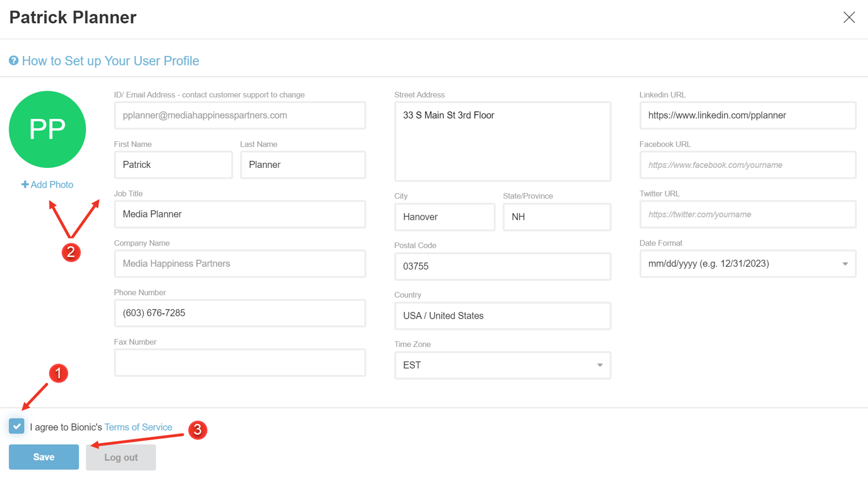Click the Save button

tap(44, 457)
